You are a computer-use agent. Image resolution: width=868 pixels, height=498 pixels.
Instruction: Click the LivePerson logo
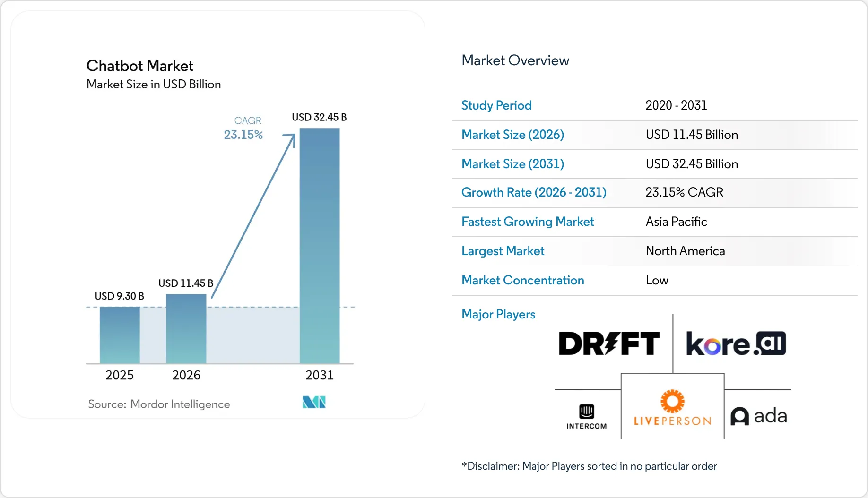[x=672, y=408]
